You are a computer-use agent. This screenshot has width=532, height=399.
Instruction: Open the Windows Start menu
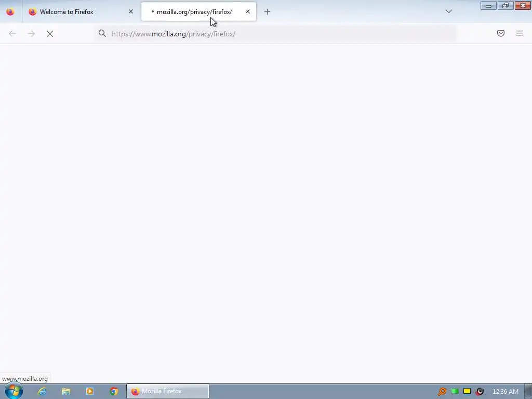coord(14,391)
